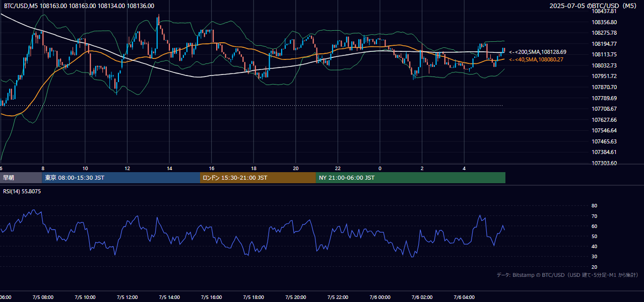Click the 107627.66 price axis label
644x302 pixels.
[604, 120]
